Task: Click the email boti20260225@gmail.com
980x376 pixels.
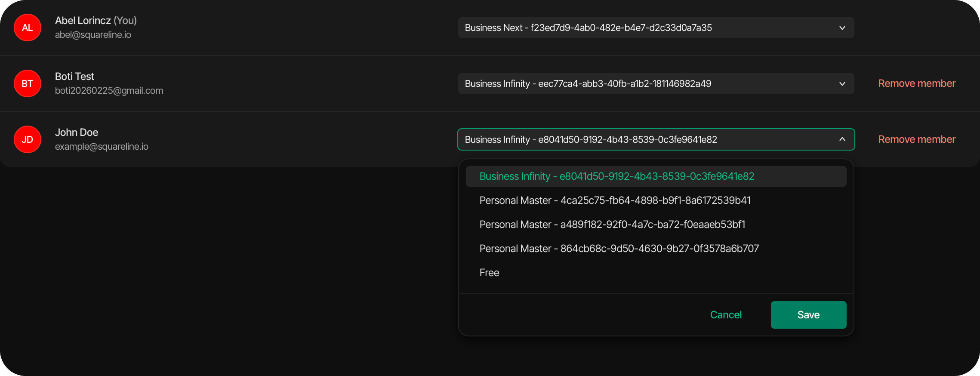Action: coord(109,91)
